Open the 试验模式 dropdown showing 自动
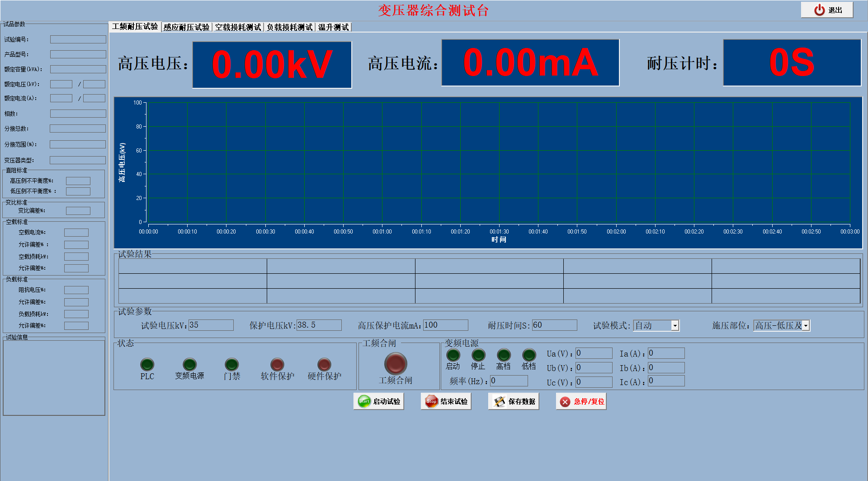The width and height of the screenshot is (868, 481). [x=656, y=325]
